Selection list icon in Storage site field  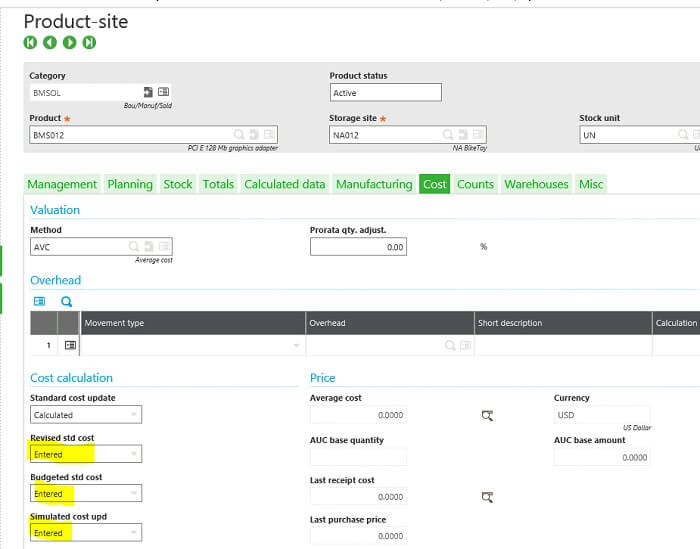(x=478, y=134)
